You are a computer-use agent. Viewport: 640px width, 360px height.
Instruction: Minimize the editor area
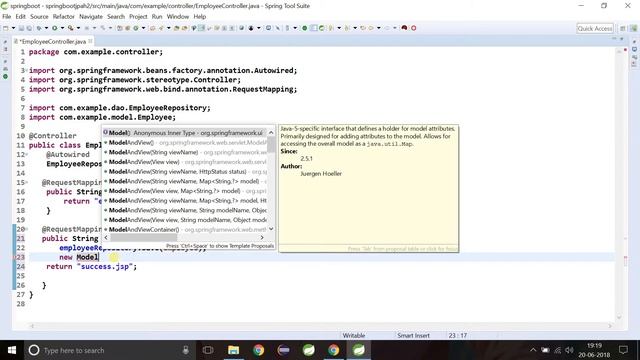point(614,38)
